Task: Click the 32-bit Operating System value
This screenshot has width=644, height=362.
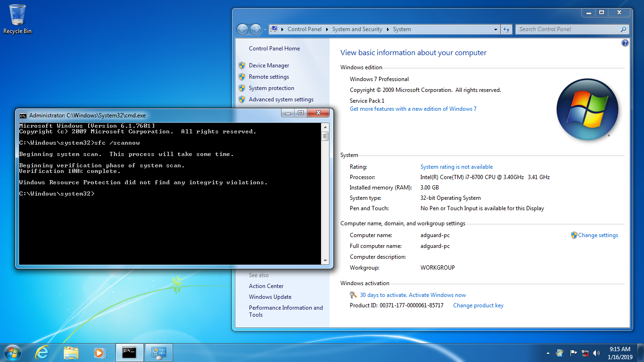Action: click(451, 198)
